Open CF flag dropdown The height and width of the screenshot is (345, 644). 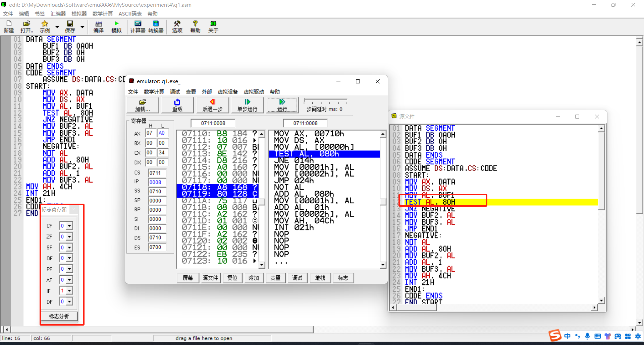click(x=69, y=226)
